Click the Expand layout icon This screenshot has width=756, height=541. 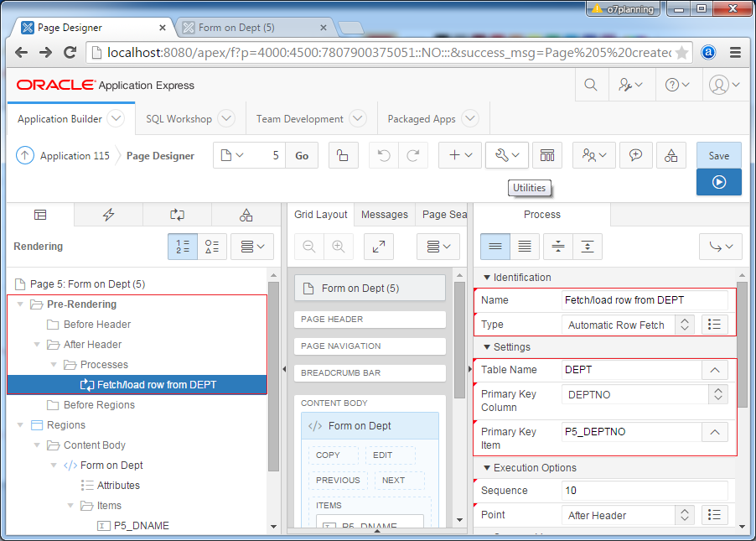[379, 247]
